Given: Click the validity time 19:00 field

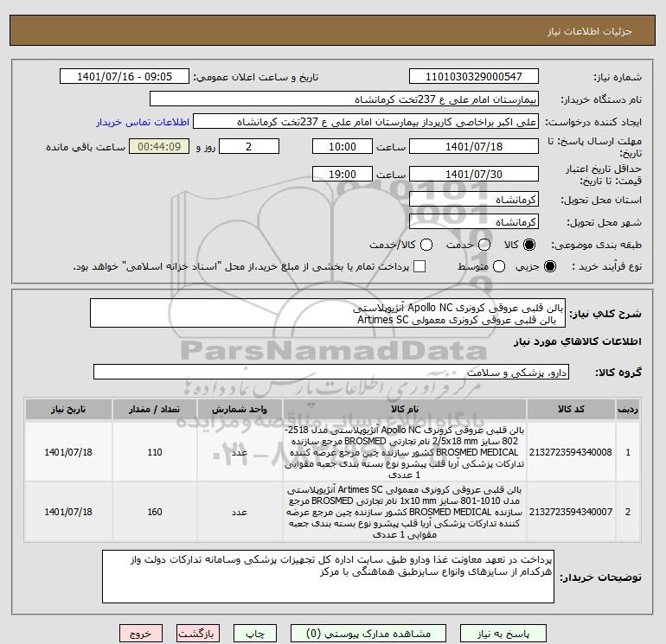Looking at the screenshot, I should (343, 174).
